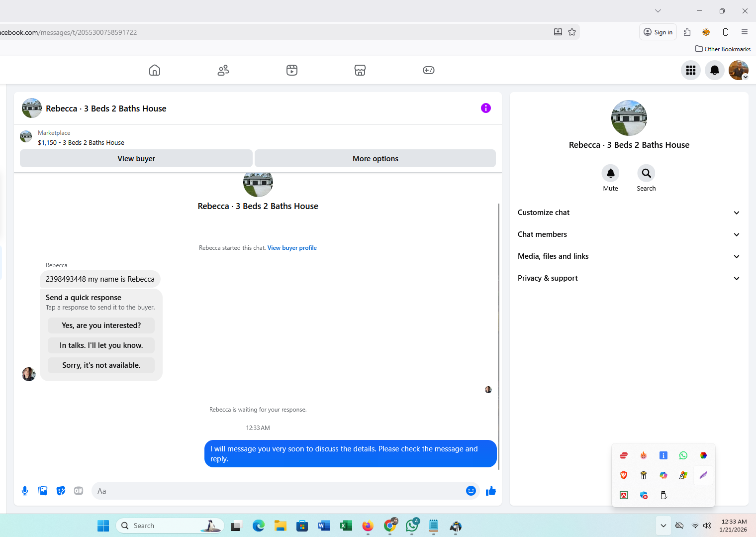Click the save-to-pocket download icon in address bar
The width and height of the screenshot is (756, 537).
558,32
